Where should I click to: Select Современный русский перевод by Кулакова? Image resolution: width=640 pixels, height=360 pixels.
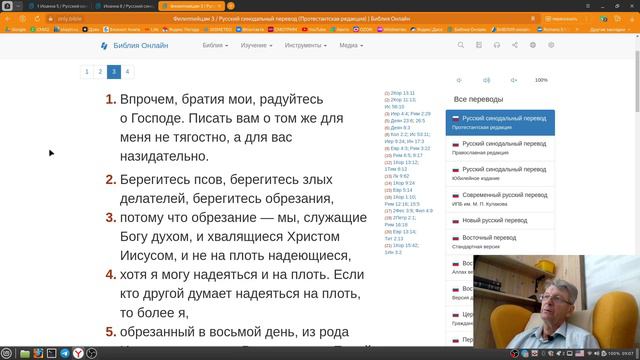(x=500, y=199)
